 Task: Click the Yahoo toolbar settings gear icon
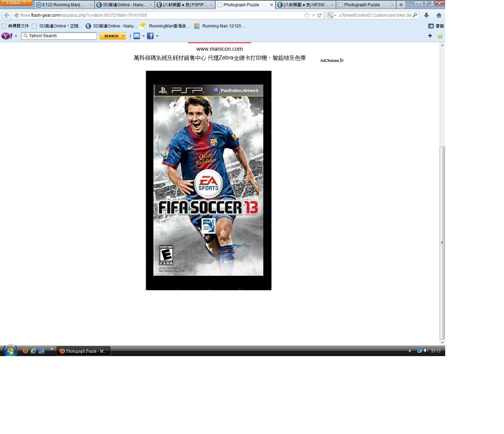[440, 36]
